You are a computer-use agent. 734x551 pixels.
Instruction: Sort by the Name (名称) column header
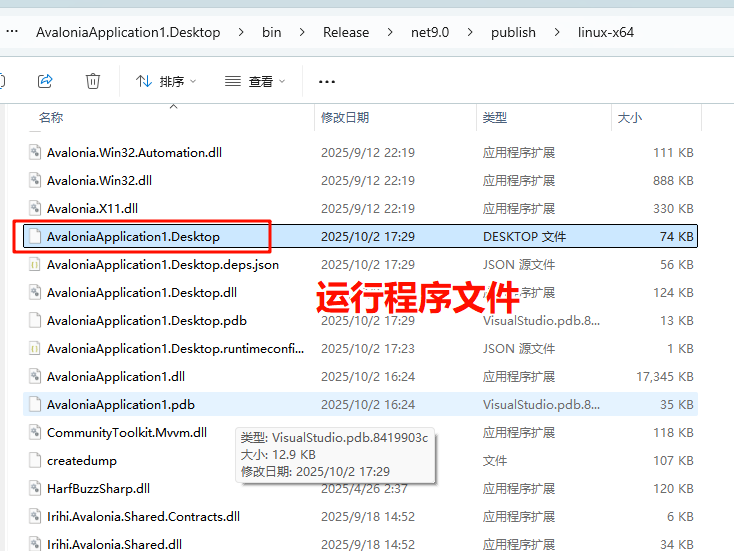(x=51, y=118)
